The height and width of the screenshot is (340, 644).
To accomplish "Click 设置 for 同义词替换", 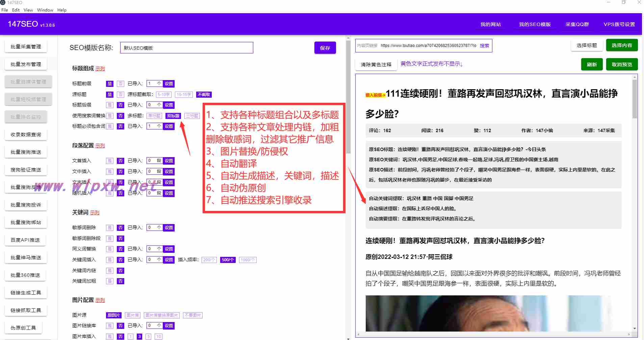I will [x=169, y=249].
